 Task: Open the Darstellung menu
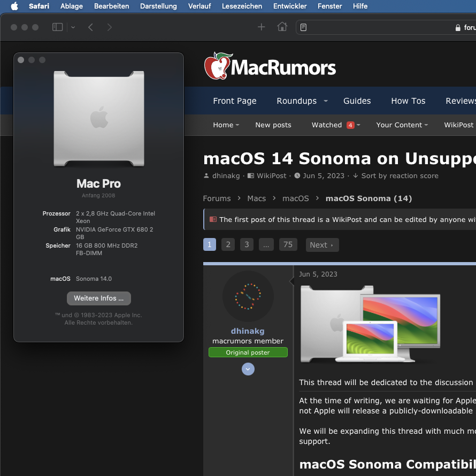point(158,6)
